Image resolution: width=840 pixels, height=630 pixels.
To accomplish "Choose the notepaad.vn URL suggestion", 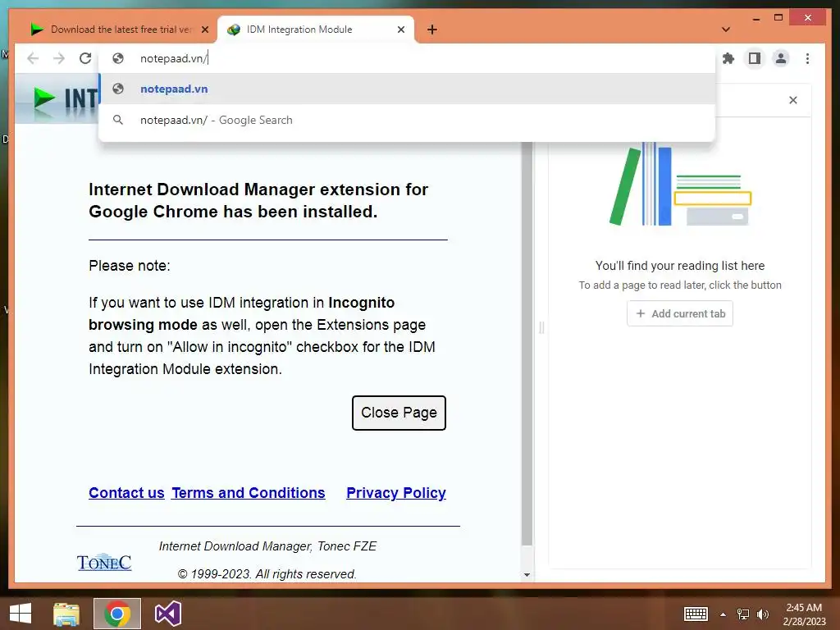I will tap(407, 89).
